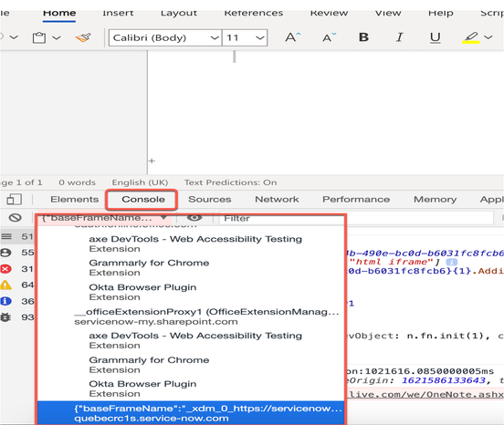This screenshot has height=425, width=504.
Task: Open the live.com/we/OneNote.ashx console link
Action: click(x=426, y=394)
